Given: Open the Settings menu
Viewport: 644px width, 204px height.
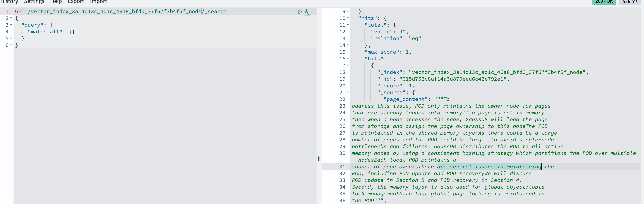Looking at the screenshot, I should click(34, 2).
